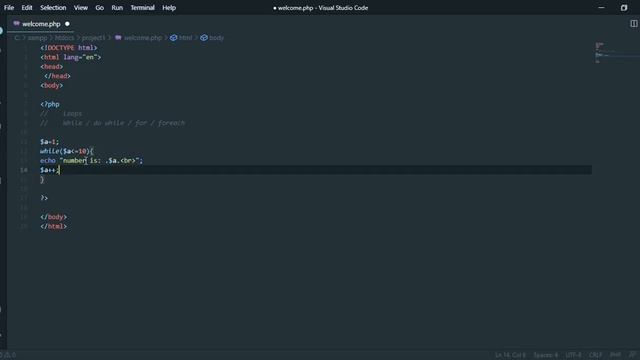Click the htdocs breadcrumb segment
Image resolution: width=640 pixels, height=360 pixels.
(x=64, y=38)
